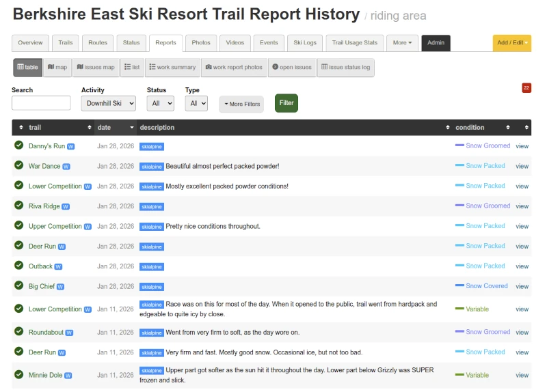Click the green check icon beside Riva Ridge
This screenshot has height=392, width=547.
click(x=19, y=206)
